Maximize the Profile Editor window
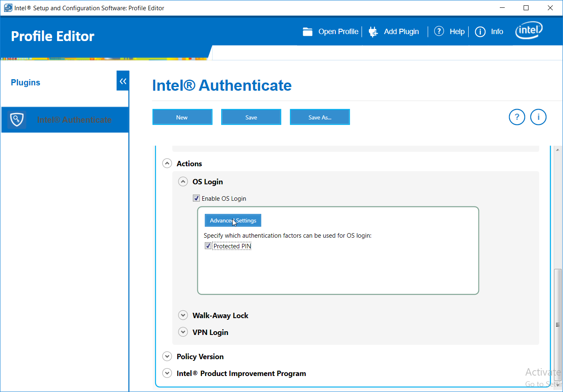 (526, 8)
